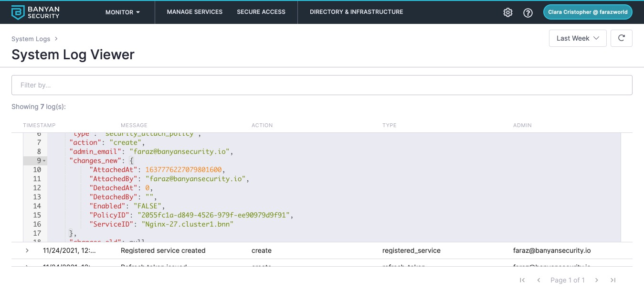Click the System Log Viewer heading
The width and height of the screenshot is (644, 293).
tap(73, 54)
